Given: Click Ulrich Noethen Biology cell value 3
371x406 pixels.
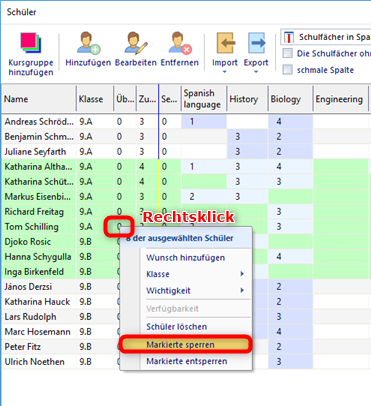Looking at the screenshot, I should pos(291,362).
